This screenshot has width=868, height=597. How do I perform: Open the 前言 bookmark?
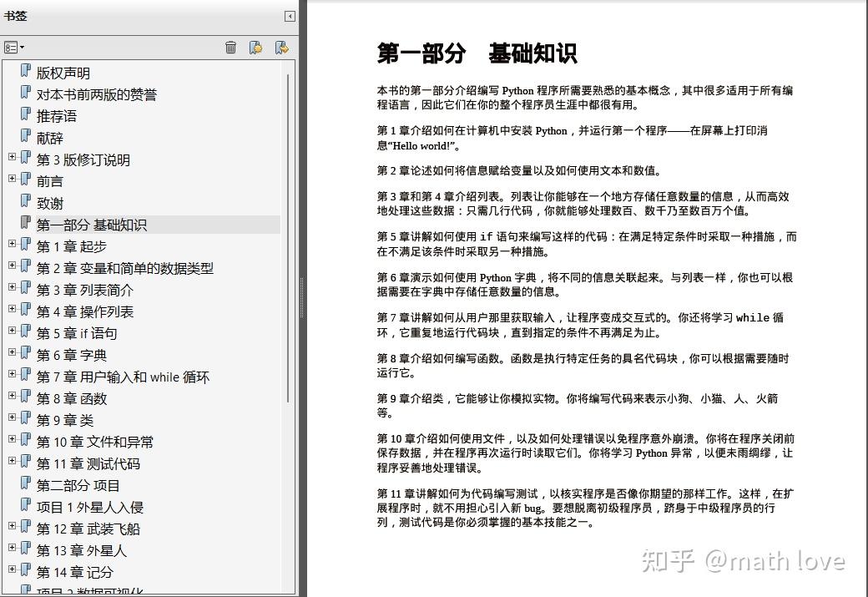49,180
